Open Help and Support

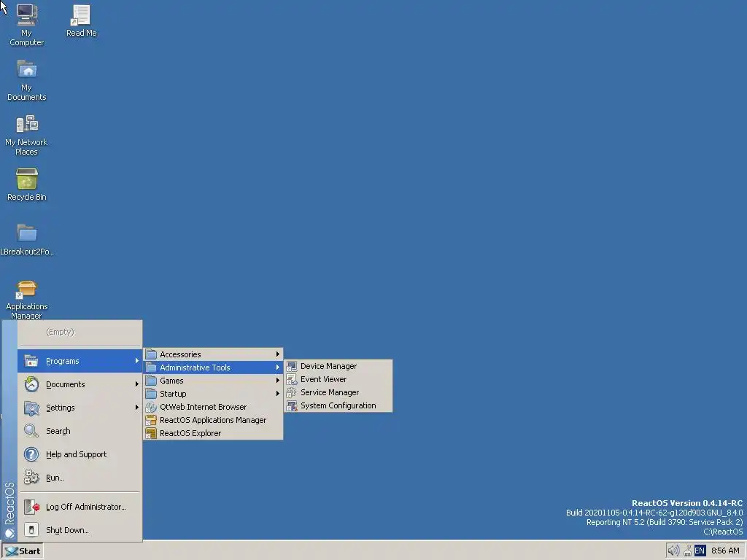80,454
